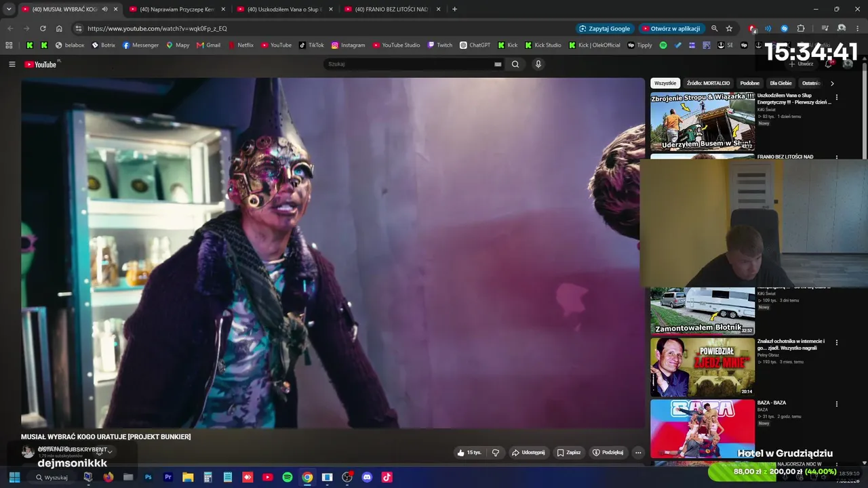Open options for Znalazł ochotnika video
The image size is (868, 488).
click(x=836, y=343)
